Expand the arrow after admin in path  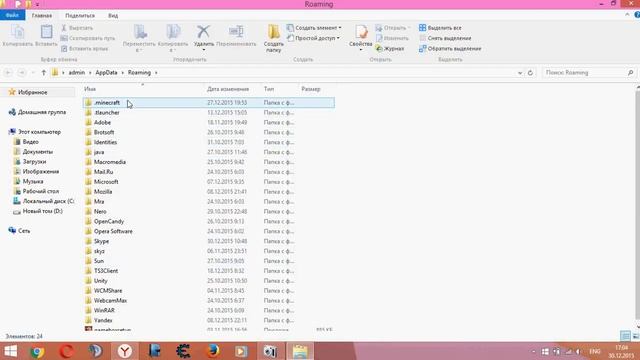[90, 73]
